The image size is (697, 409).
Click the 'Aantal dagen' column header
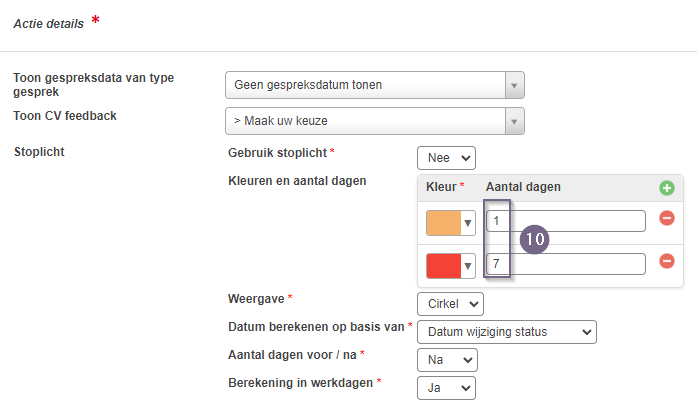click(x=523, y=187)
